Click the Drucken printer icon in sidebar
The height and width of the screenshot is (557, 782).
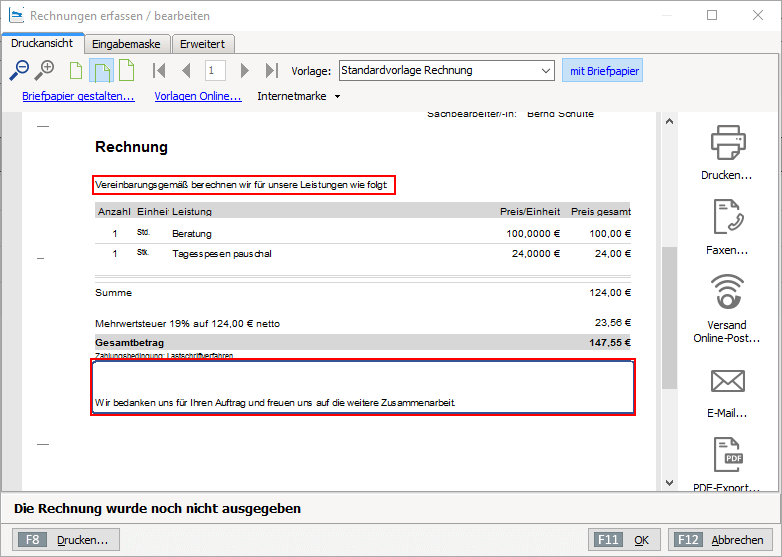click(727, 145)
